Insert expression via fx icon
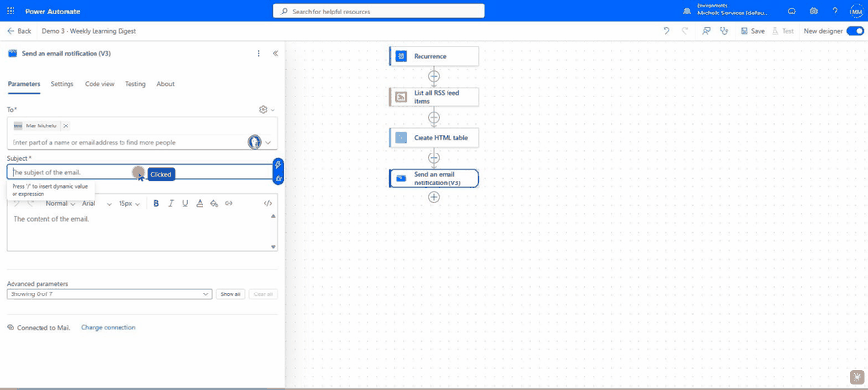The width and height of the screenshot is (868, 390). pos(279,179)
